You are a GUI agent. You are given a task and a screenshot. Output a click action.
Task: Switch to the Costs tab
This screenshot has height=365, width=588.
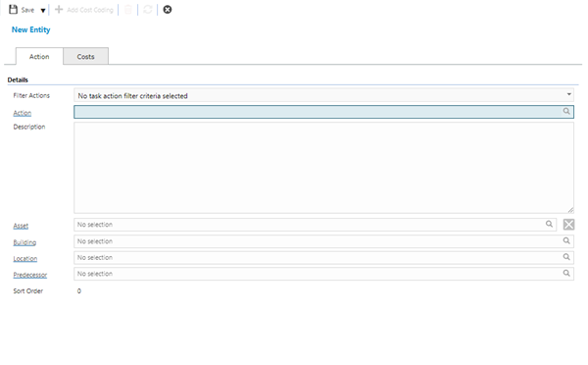pyautogui.click(x=86, y=56)
